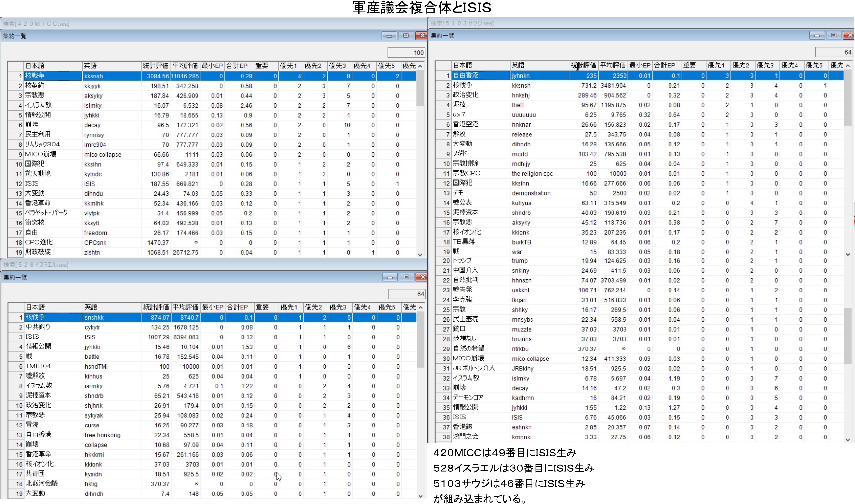Maximize the 420MICC 集約一覧 window

click(x=406, y=36)
